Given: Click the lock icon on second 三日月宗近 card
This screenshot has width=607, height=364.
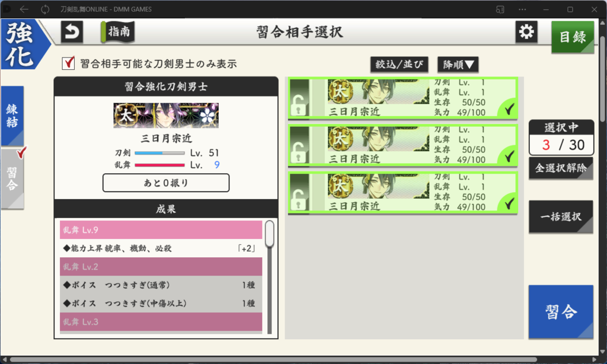Looking at the screenshot, I should (x=299, y=153).
